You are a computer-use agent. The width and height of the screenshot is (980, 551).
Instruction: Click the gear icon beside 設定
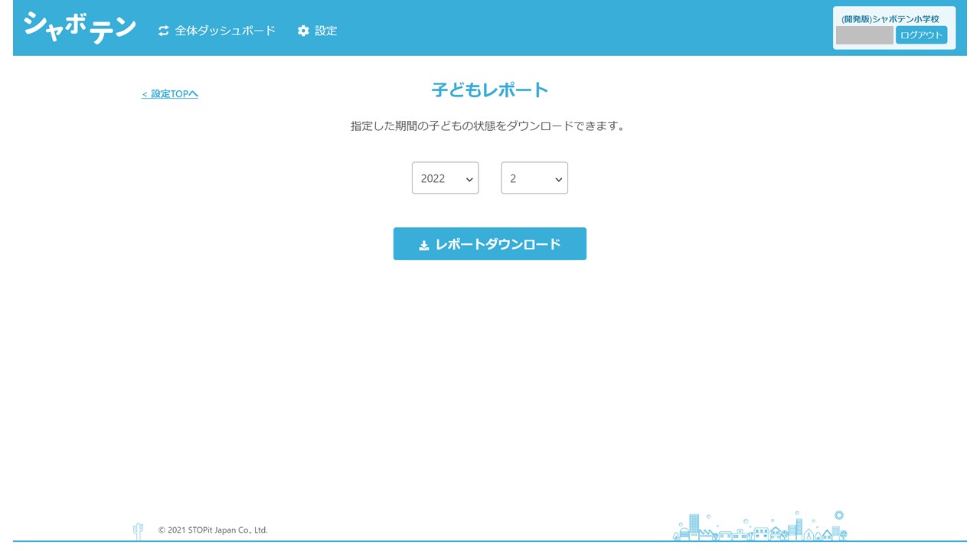[303, 31]
